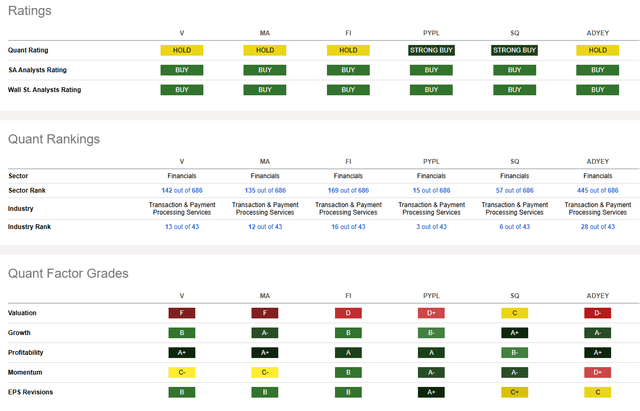Open PYPL sector rank 15 out of 686

431,191
